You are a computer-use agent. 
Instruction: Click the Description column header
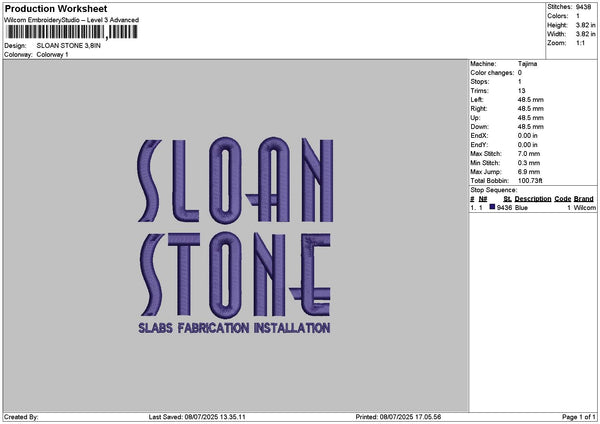533,199
